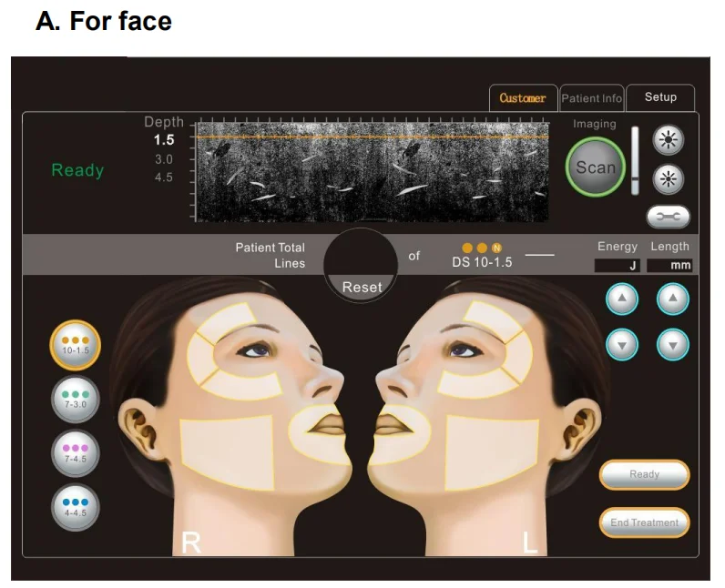Increase Length with the up arrow
This screenshot has width=725, height=588.
(x=673, y=299)
